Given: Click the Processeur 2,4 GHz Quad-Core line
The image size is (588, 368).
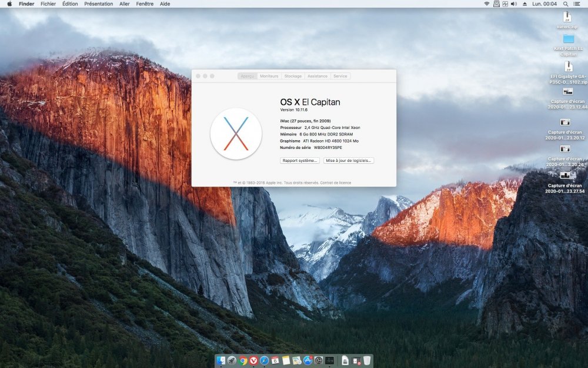Looking at the screenshot, I should click(320, 128).
